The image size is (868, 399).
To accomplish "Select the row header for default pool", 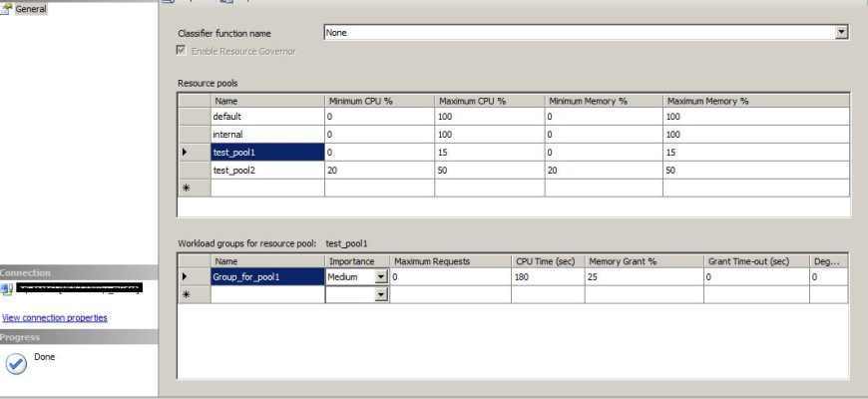I will coord(194,117).
